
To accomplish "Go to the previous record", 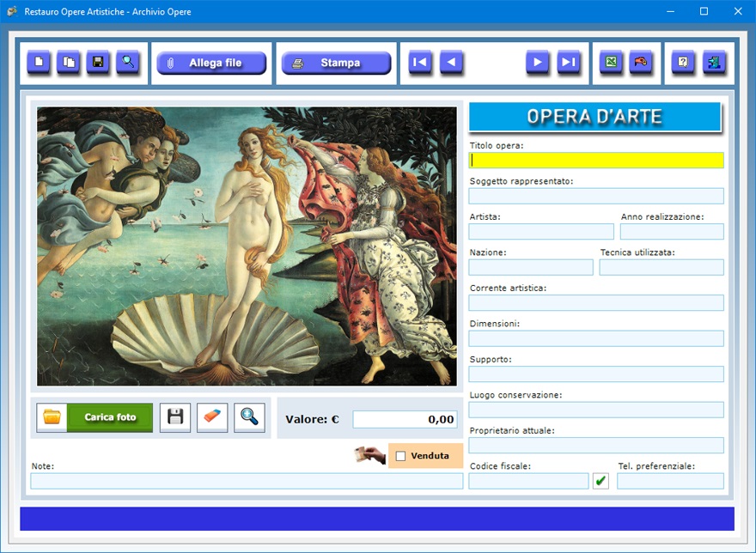I will coord(451,63).
